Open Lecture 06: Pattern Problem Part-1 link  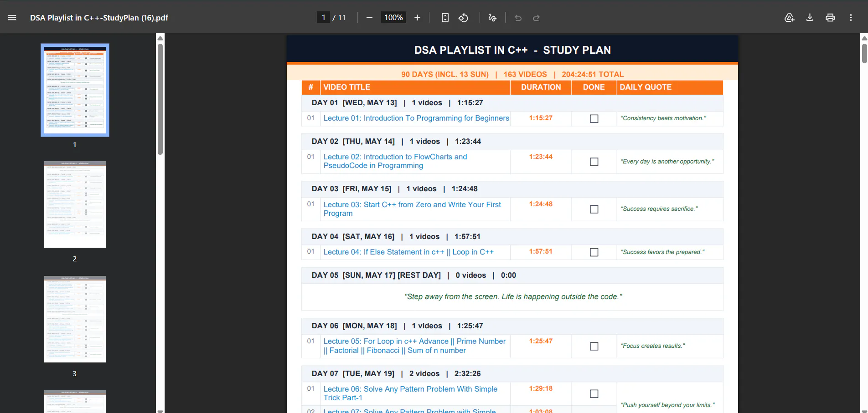tap(410, 393)
